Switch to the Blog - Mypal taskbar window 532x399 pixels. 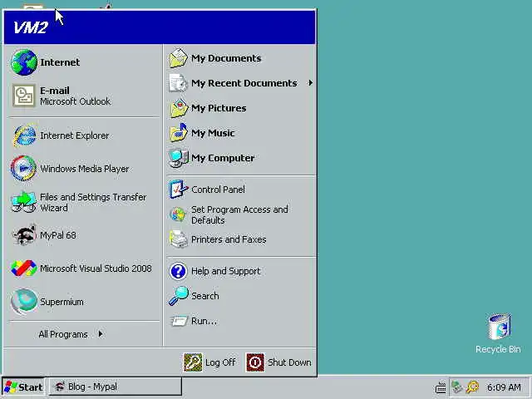tap(116, 387)
